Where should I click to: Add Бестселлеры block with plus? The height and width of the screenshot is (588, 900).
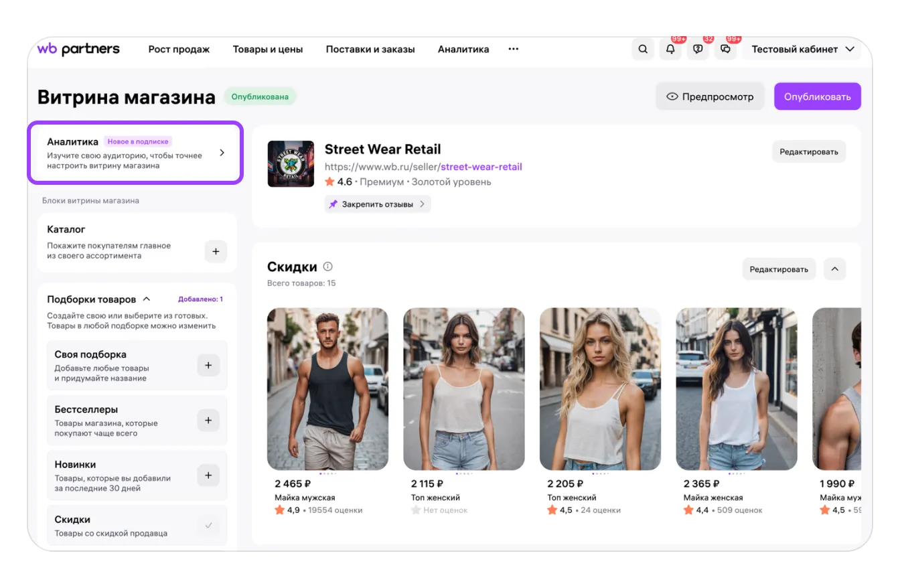click(208, 421)
